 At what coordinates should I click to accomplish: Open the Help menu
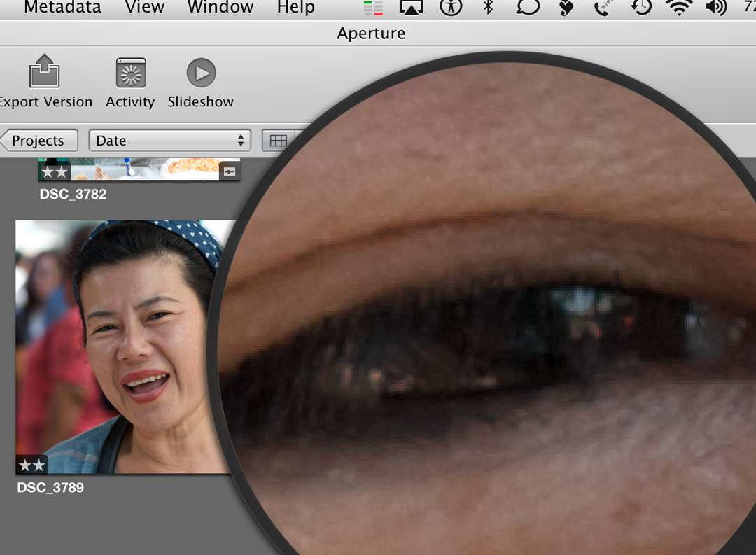tap(296, 7)
